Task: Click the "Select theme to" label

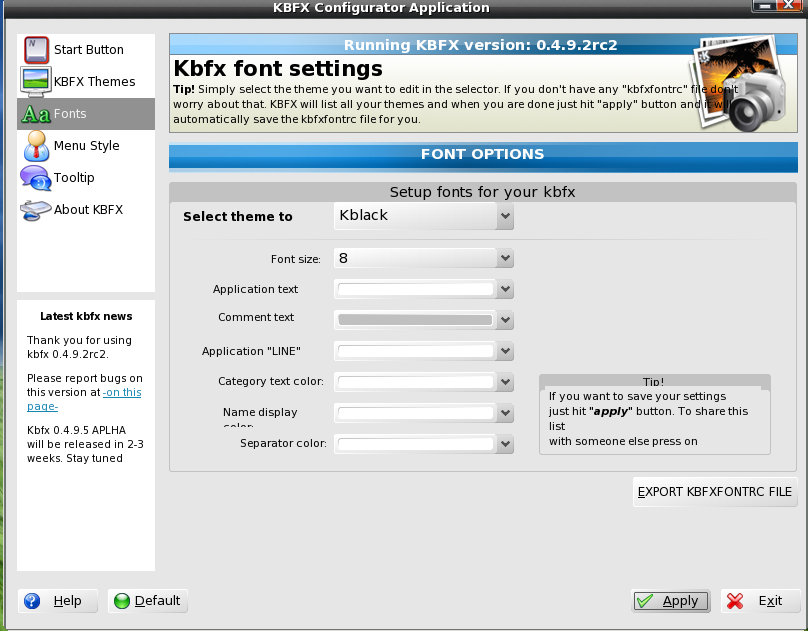Action: click(238, 216)
